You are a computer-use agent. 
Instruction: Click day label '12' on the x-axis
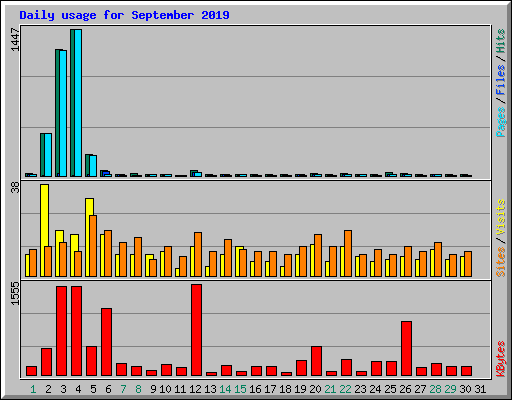[195, 389]
